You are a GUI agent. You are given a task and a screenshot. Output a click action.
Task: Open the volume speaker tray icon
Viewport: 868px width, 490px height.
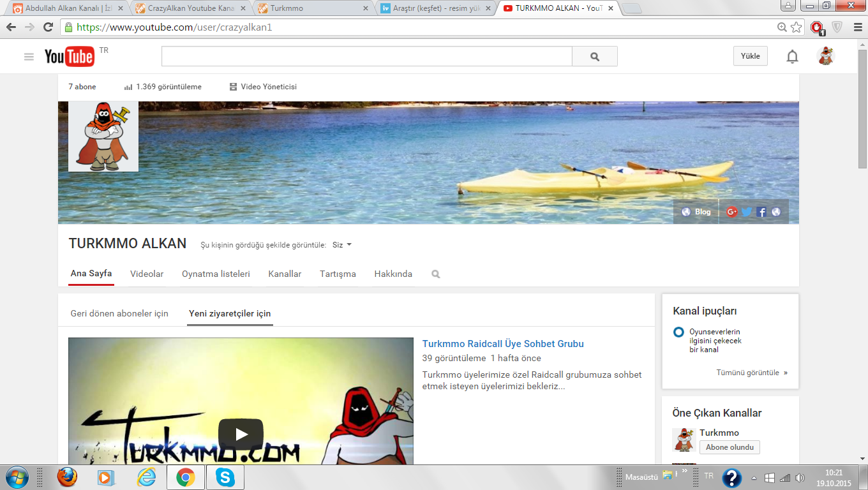click(800, 478)
